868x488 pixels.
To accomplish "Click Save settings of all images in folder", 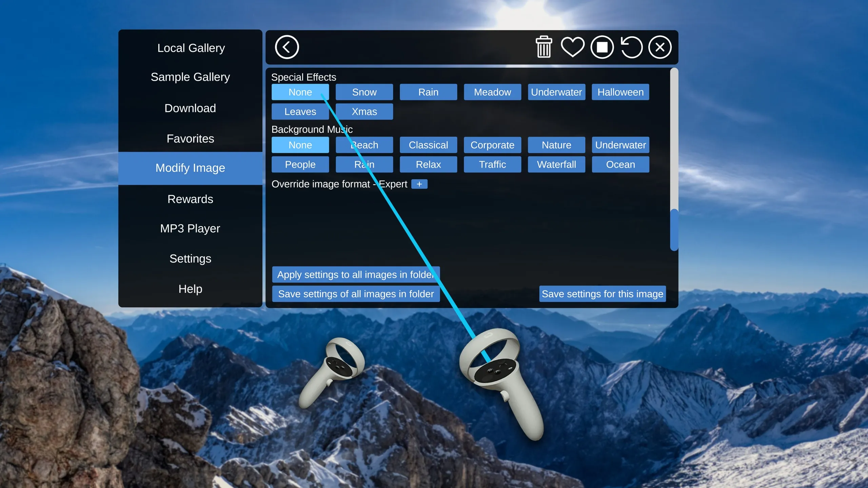I will (356, 294).
